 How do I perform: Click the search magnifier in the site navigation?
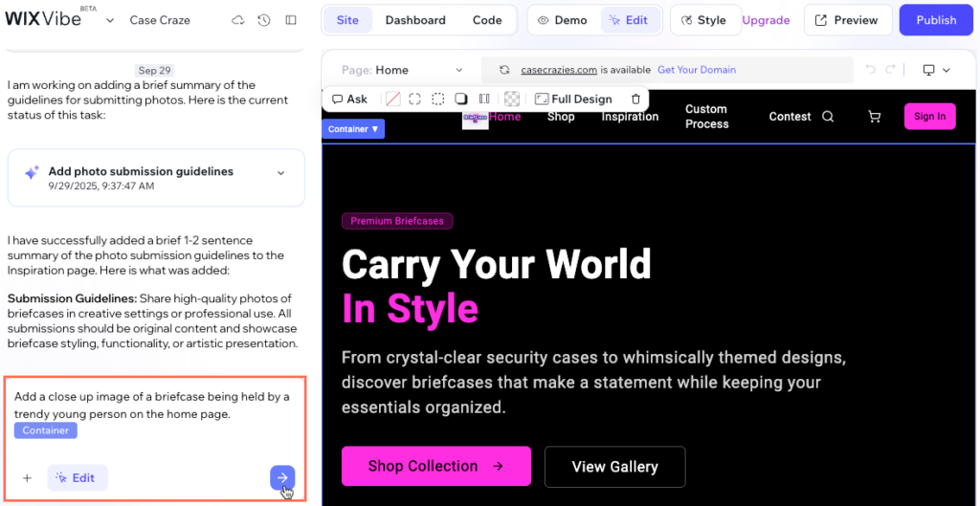[829, 117]
